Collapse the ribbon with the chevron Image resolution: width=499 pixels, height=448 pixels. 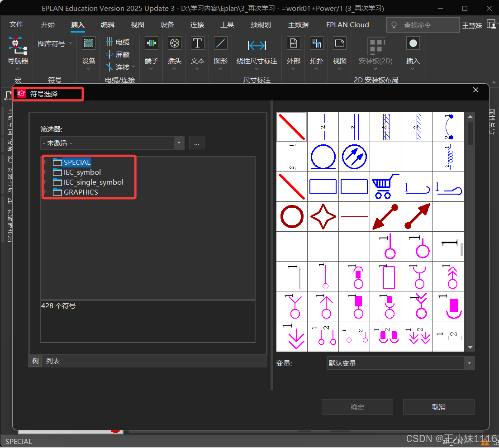pos(494,82)
